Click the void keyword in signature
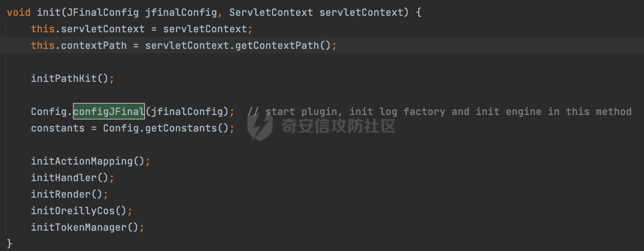Screen dimensions: 644x251 tap(19, 12)
